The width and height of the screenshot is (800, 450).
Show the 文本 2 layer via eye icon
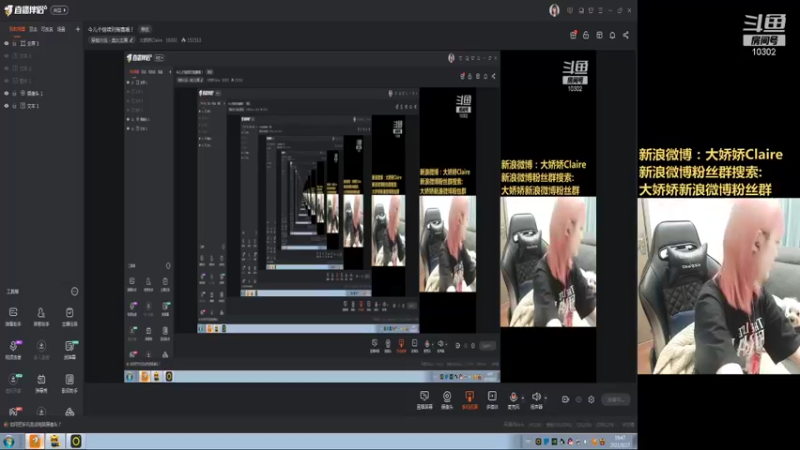click(7, 68)
